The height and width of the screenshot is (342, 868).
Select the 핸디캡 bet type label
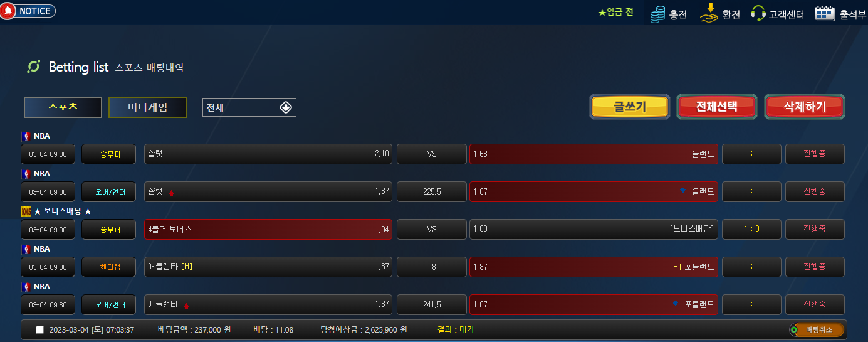coord(108,267)
